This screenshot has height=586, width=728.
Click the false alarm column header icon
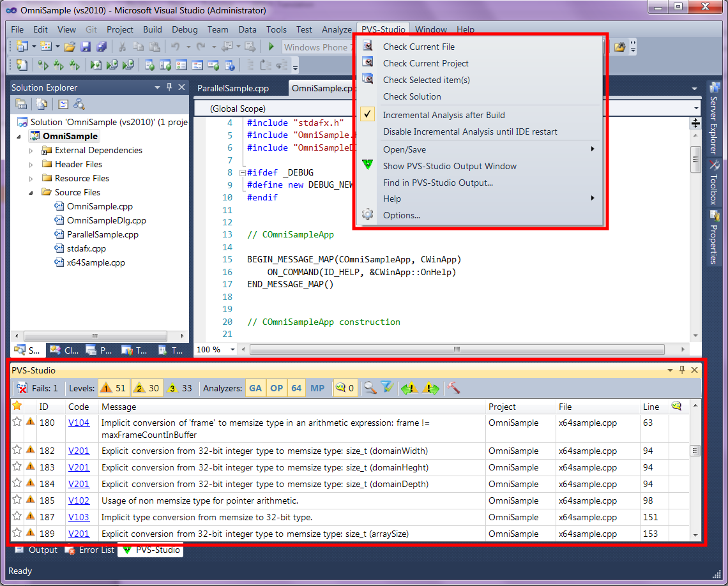(676, 407)
